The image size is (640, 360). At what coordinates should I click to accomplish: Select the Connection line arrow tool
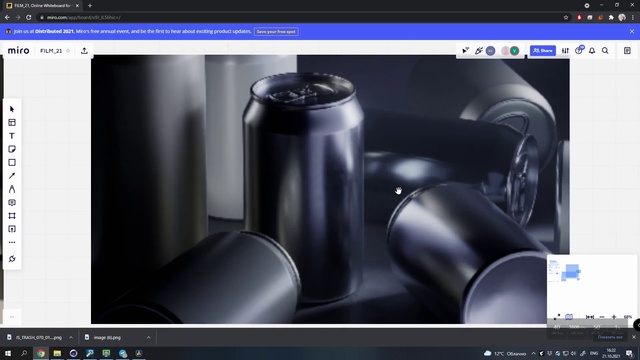click(x=12, y=176)
